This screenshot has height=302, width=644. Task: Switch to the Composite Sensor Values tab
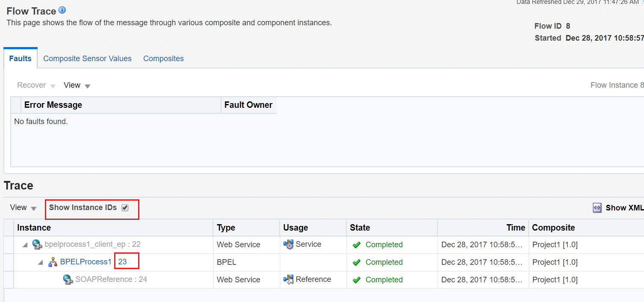point(87,58)
